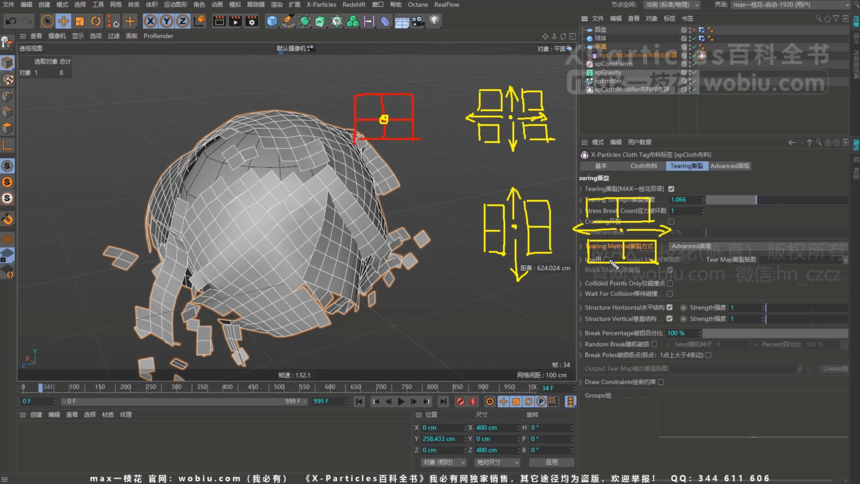Viewport: 860px width, 484px height.
Task: Open the RealFlow menu
Action: pos(447,4)
